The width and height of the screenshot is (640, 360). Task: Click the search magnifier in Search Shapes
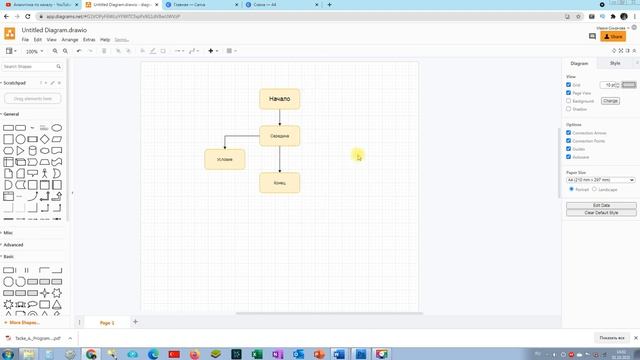point(59,67)
